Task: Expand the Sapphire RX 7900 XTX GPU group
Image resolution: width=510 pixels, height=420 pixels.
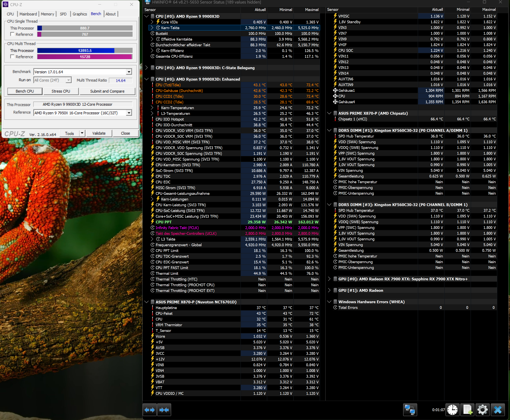Action: (x=329, y=279)
